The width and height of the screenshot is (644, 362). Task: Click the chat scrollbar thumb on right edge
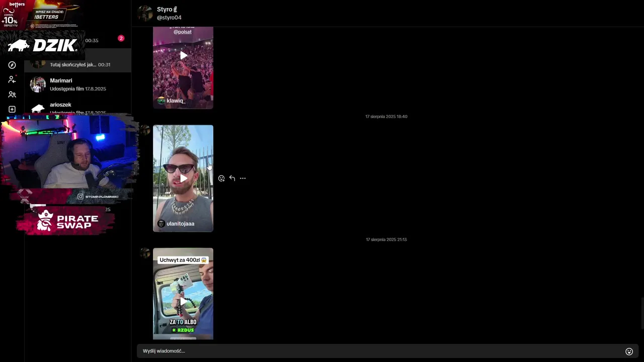642,313
